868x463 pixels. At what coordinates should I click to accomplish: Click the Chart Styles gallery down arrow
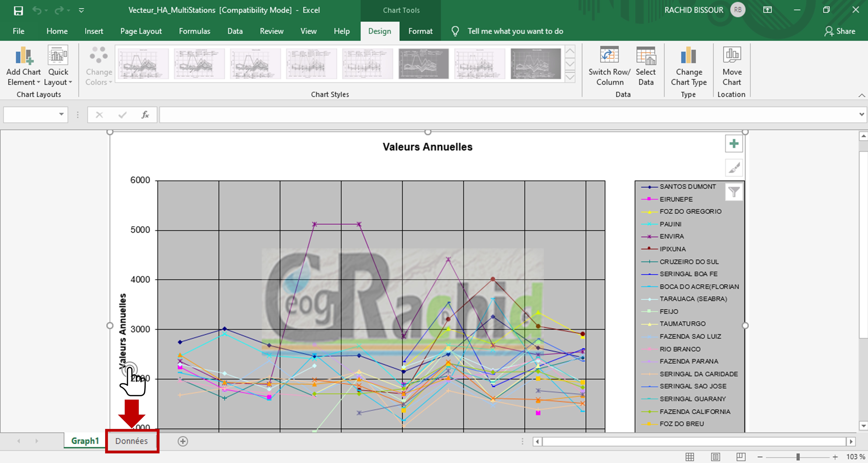(x=570, y=64)
